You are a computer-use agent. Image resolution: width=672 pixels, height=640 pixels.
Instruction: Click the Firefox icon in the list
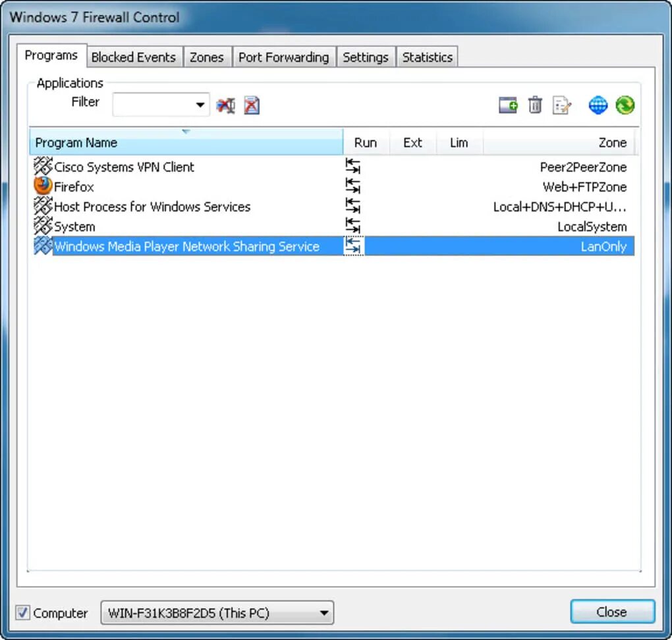(x=43, y=186)
